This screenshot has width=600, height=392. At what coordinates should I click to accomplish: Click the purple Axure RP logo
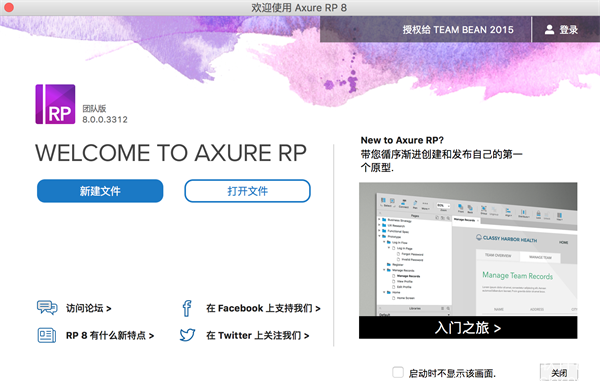point(55,104)
